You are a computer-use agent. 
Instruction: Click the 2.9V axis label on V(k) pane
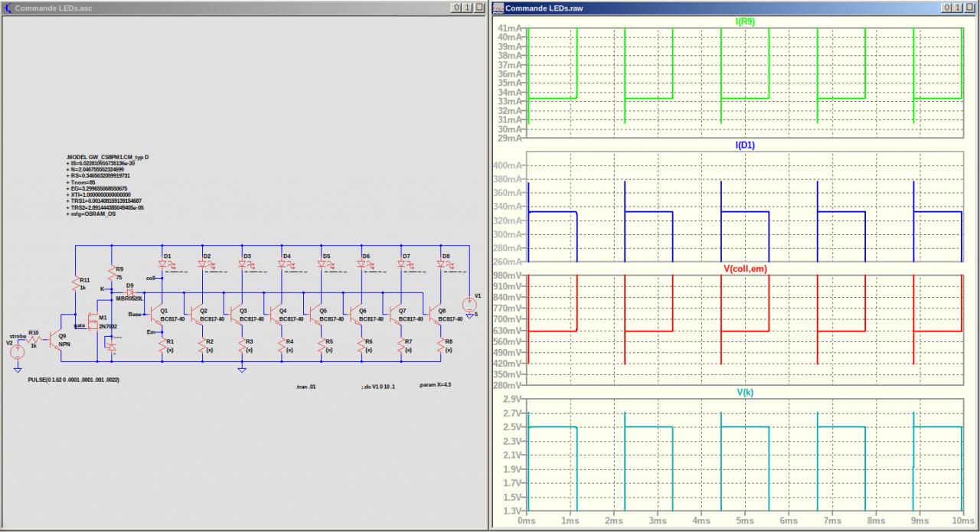pos(513,399)
